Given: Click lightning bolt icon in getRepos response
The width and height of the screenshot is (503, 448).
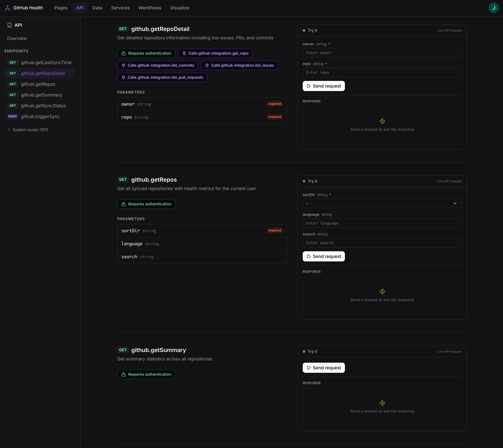Looking at the screenshot, I should [x=382, y=291].
